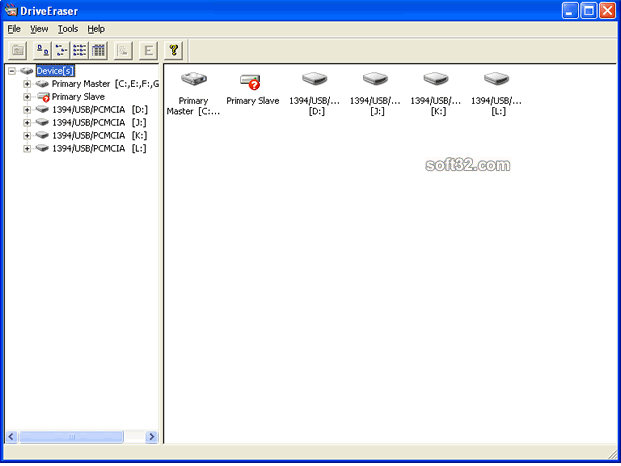Image resolution: width=621 pixels, height=466 pixels.
Task: Select 1394/USB/PCMCIA [K:] tree row
Action: tap(100, 136)
